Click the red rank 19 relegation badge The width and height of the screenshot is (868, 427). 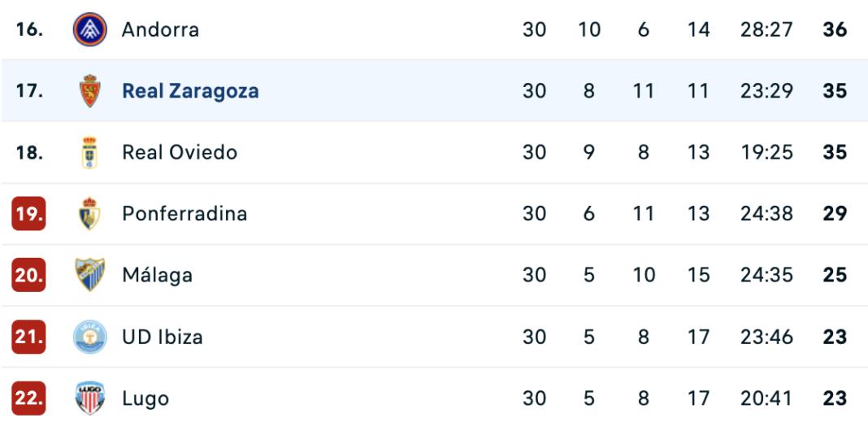28,214
